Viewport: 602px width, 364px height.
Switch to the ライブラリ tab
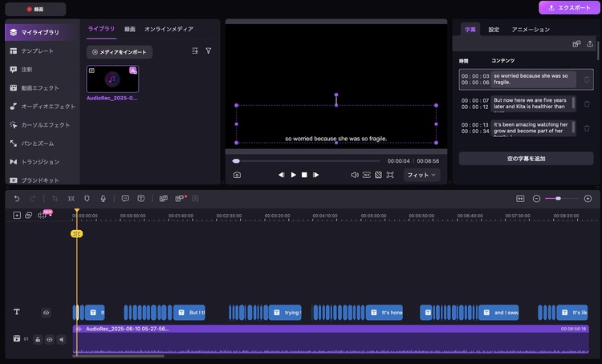tap(101, 29)
